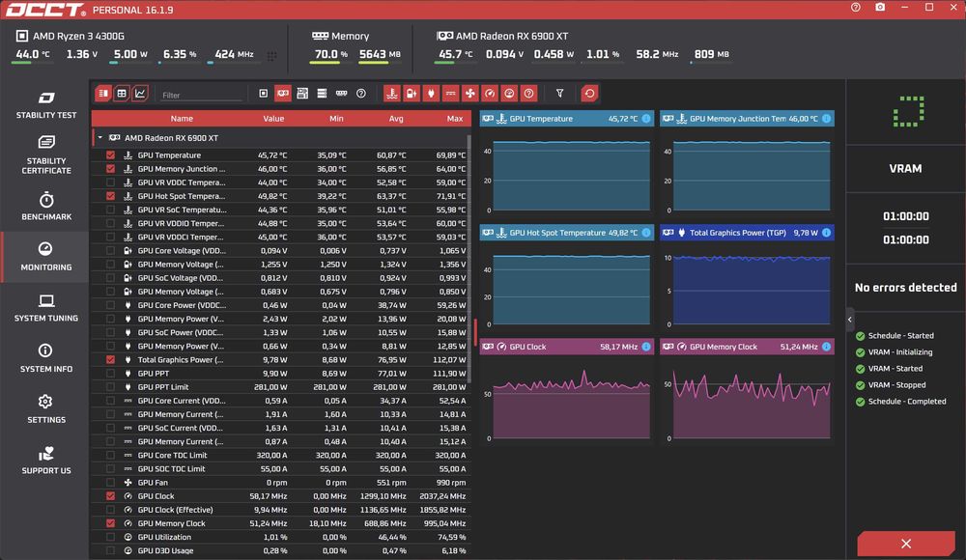Image resolution: width=966 pixels, height=560 pixels.
Task: Click the sensor table vertical scrollbar
Action: 469,259
